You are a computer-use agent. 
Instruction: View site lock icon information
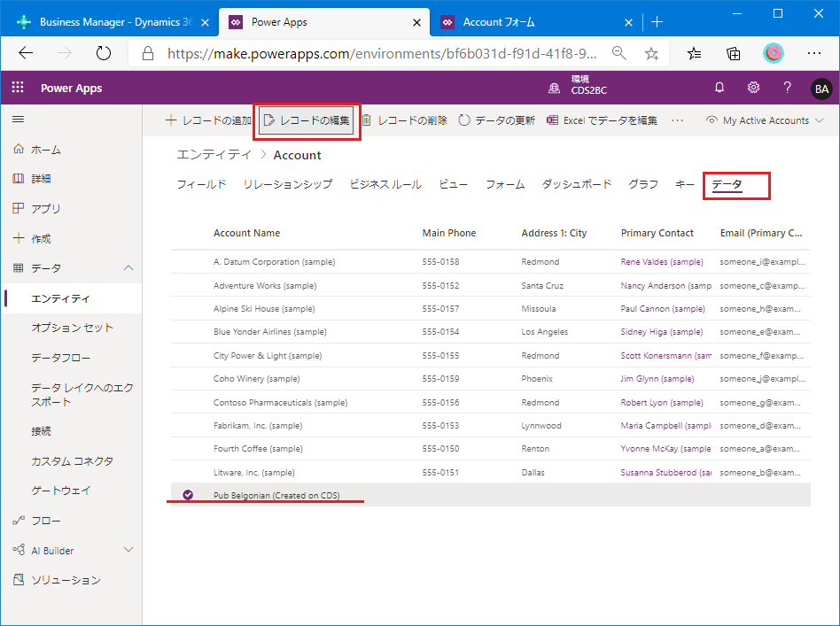click(x=148, y=53)
